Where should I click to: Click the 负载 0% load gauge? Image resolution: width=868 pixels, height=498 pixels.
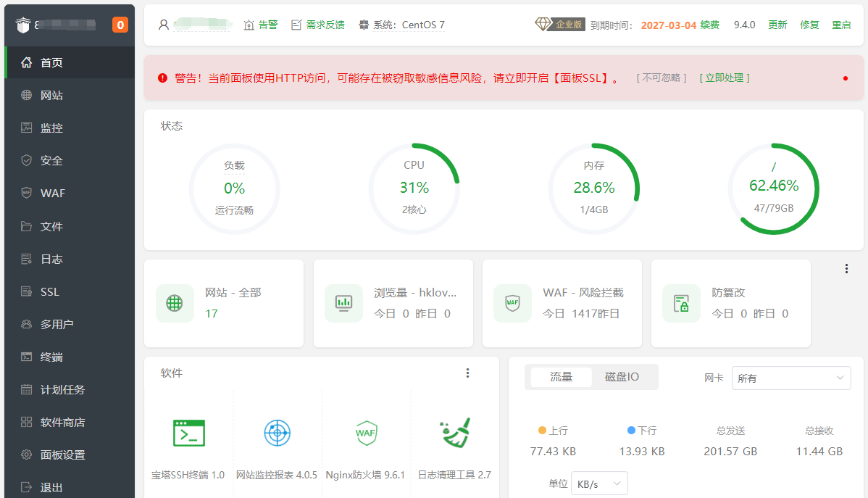(234, 188)
